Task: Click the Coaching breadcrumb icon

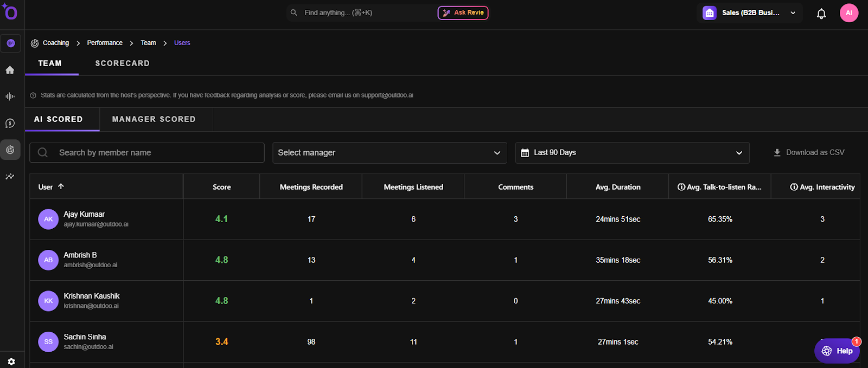Action: tap(35, 43)
